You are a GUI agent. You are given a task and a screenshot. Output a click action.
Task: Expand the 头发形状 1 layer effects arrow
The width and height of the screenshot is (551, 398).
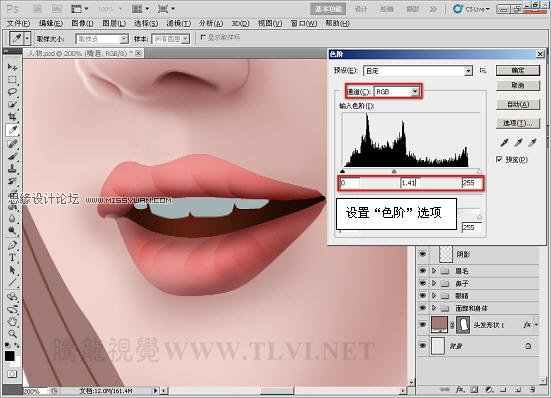tap(536, 325)
